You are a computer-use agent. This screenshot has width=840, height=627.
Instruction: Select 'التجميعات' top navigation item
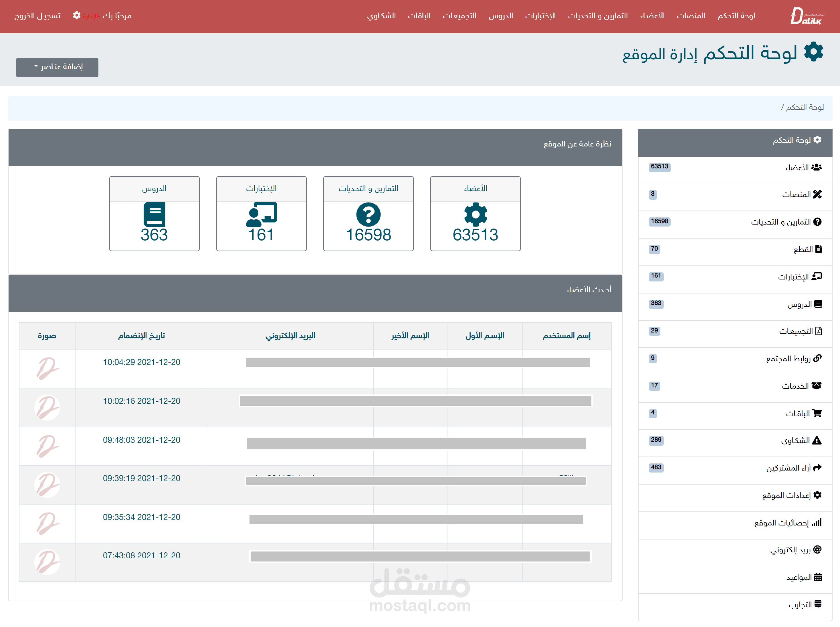pyautogui.click(x=459, y=16)
